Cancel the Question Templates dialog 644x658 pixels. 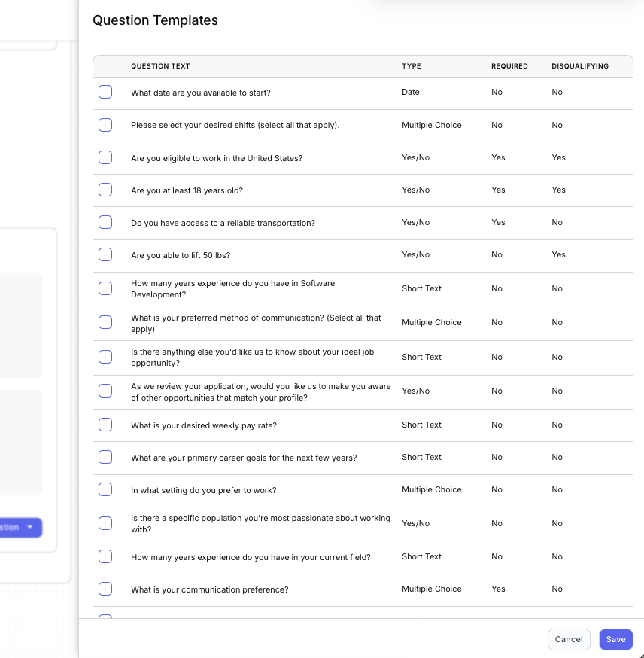(569, 639)
